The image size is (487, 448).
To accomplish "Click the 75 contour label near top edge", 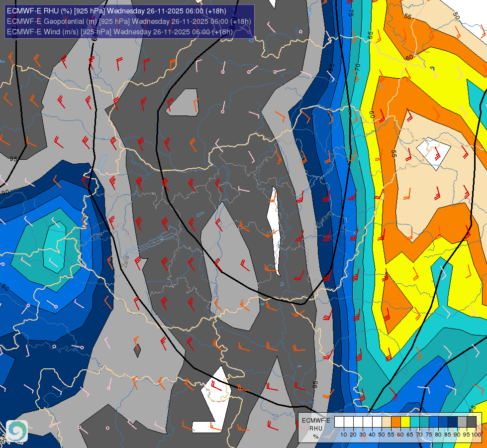I will [x=350, y=12].
